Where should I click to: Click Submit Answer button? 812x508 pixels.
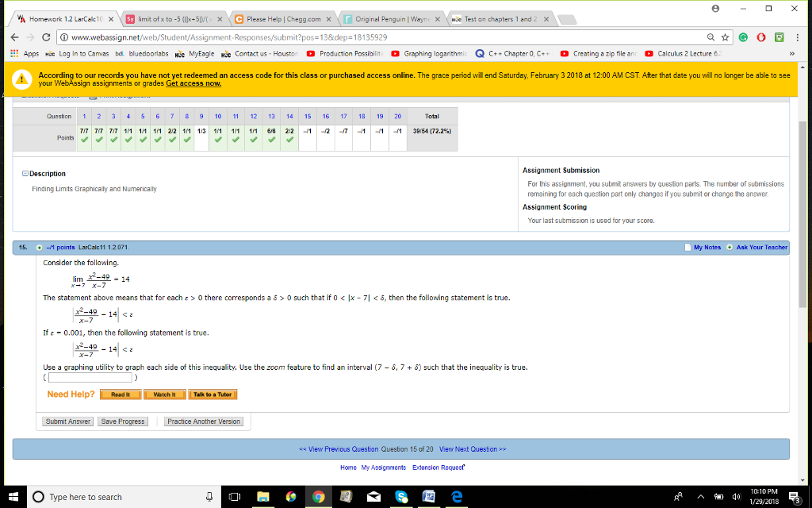(x=68, y=421)
